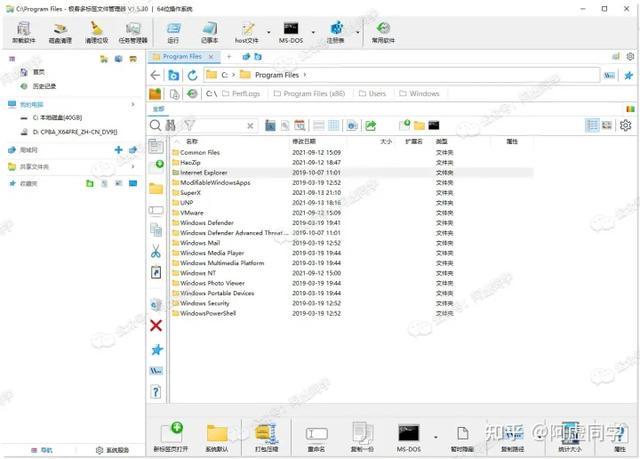Jump to Windows quick link
This screenshot has width=640, height=459.
tap(420, 93)
